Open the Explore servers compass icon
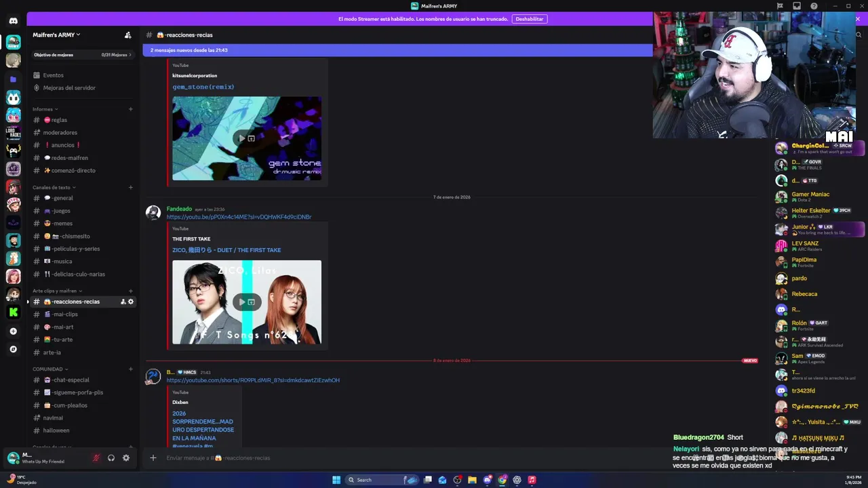This screenshot has height=488, width=868. [13, 349]
